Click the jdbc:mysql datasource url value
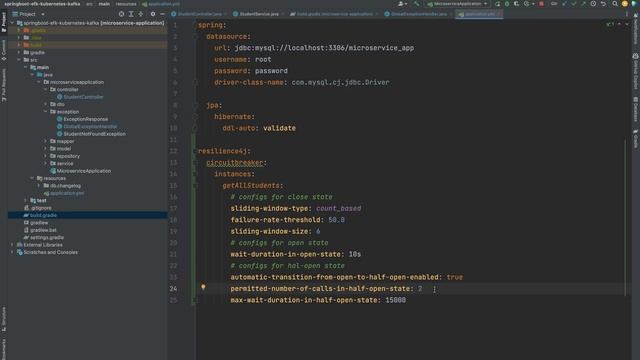This screenshot has width=640, height=360. tap(324, 48)
